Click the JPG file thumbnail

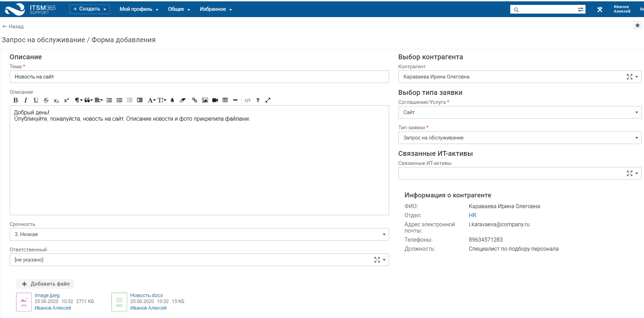coord(24,302)
